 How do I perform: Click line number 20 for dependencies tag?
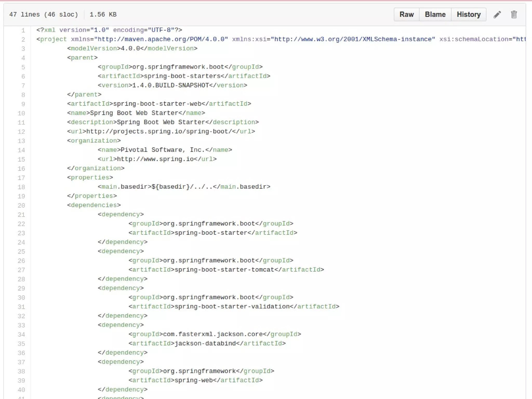[x=21, y=205]
